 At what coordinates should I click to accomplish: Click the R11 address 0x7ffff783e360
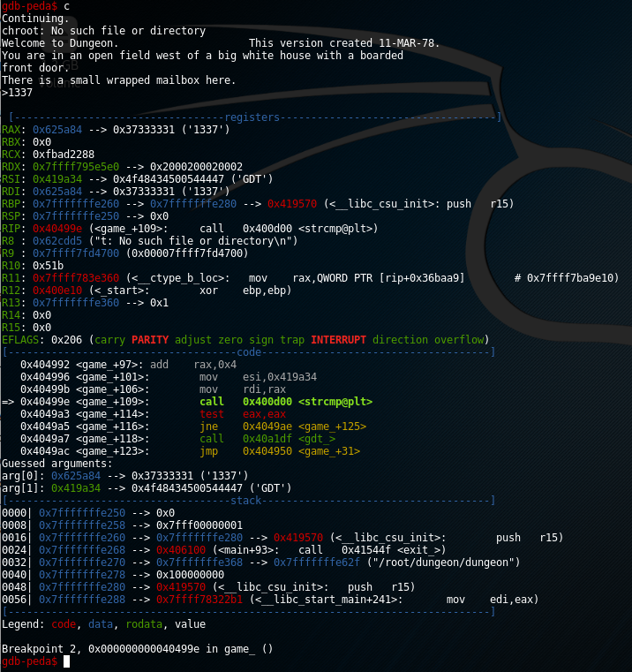pyautogui.click(x=76, y=278)
